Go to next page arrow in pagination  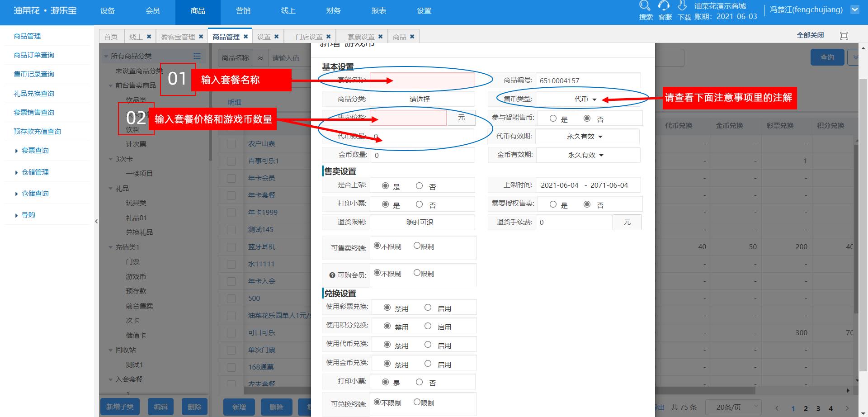click(x=847, y=408)
